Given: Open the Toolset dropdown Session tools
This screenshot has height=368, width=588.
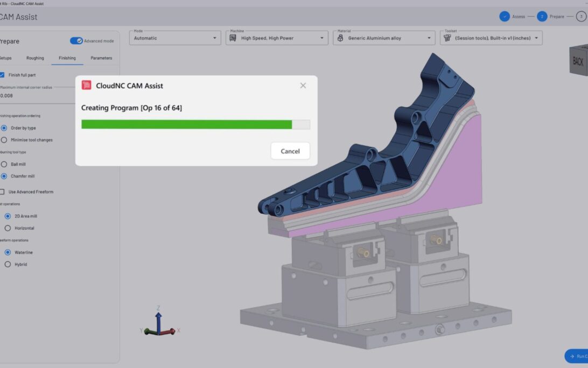Looking at the screenshot, I should click(491, 38).
